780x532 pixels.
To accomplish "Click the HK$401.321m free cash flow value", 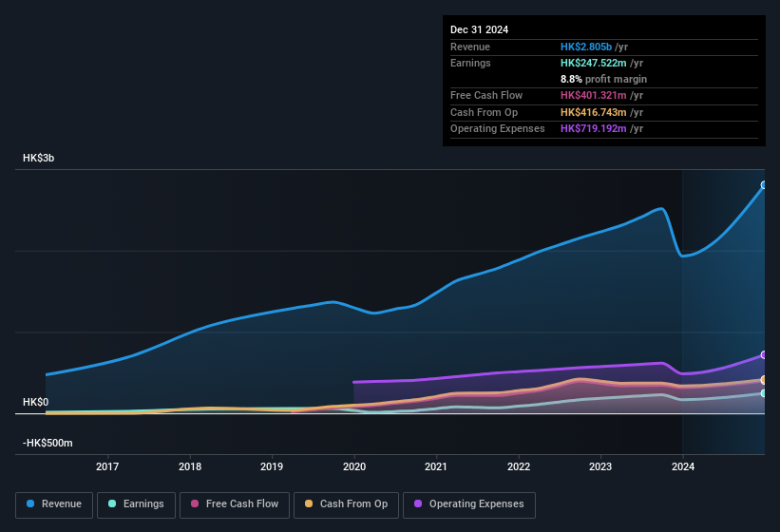I will 594,95.
